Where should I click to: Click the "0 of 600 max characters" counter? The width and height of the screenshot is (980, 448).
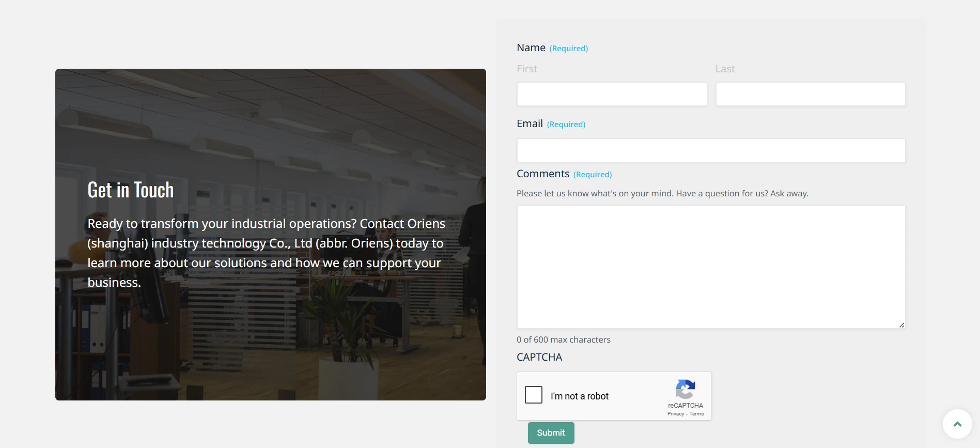[564, 339]
